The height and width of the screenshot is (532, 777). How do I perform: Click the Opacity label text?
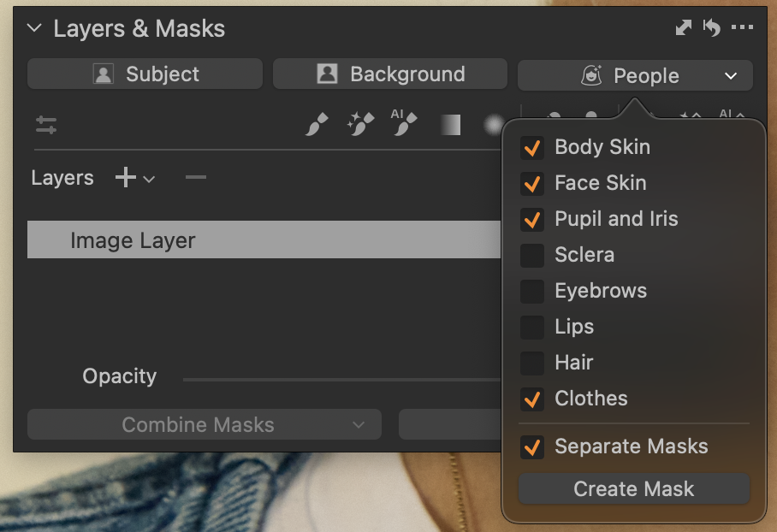coord(120,376)
